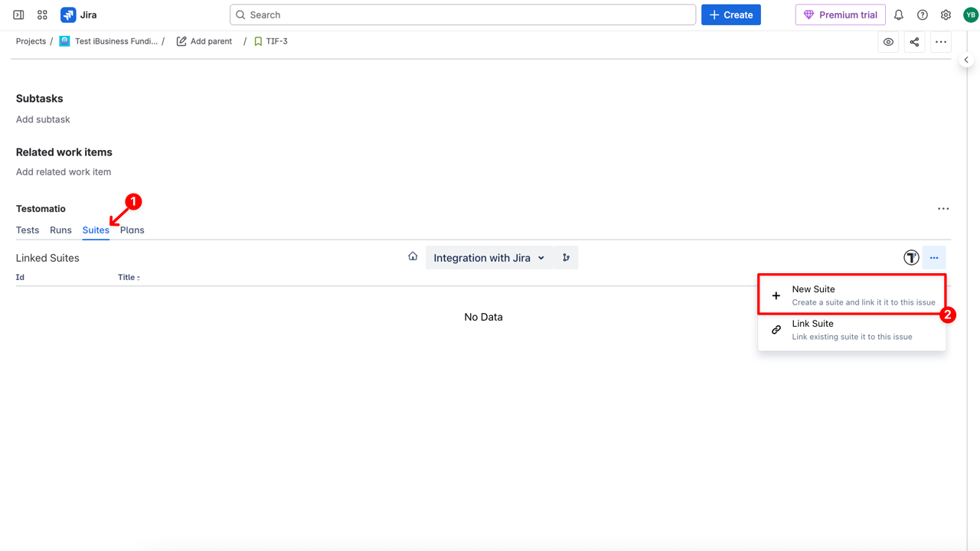Open the app switcher grid icon
Image resolution: width=980 pixels, height=551 pixels.
[x=42, y=15]
